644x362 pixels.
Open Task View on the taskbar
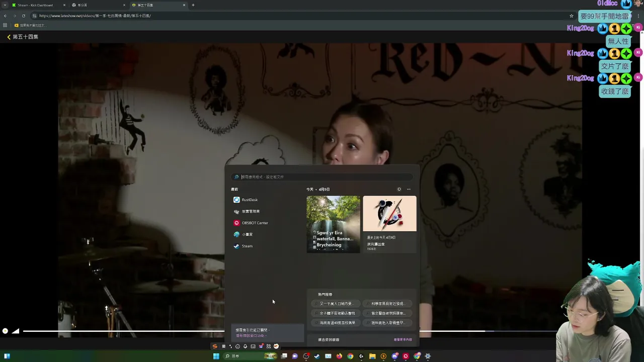click(x=284, y=356)
